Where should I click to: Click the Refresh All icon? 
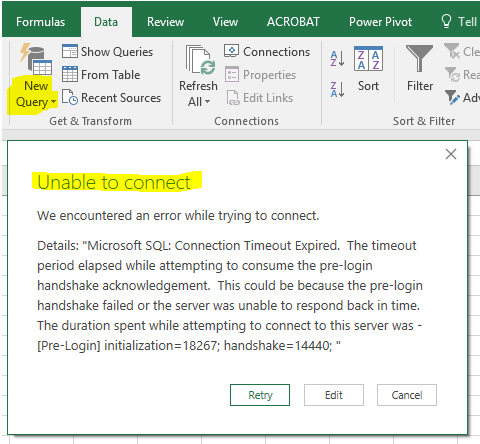200,60
